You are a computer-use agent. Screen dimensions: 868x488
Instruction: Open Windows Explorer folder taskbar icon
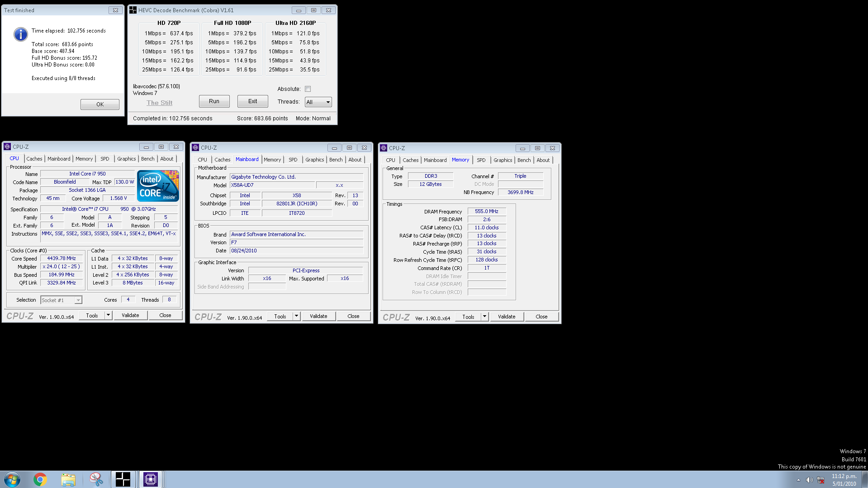pos(68,479)
